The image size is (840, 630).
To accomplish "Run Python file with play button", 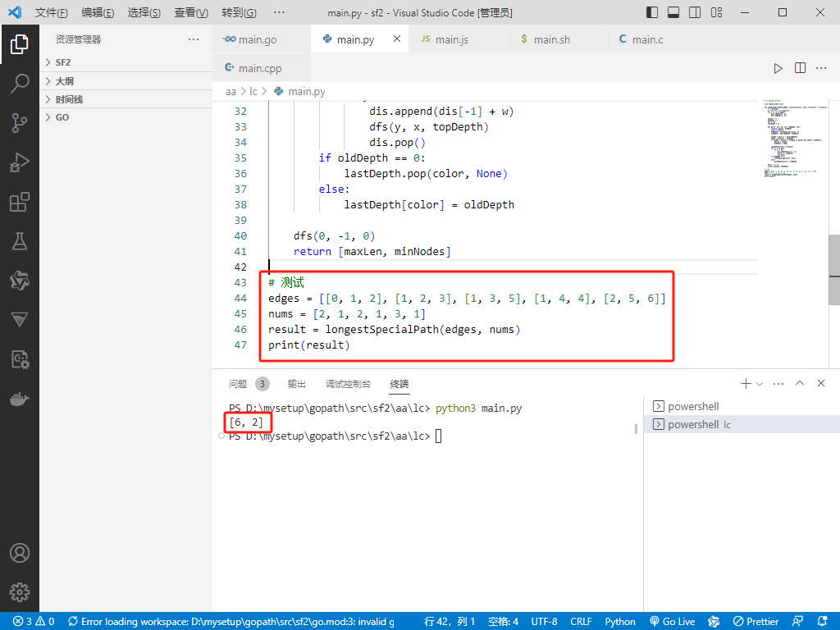I will coord(778,68).
